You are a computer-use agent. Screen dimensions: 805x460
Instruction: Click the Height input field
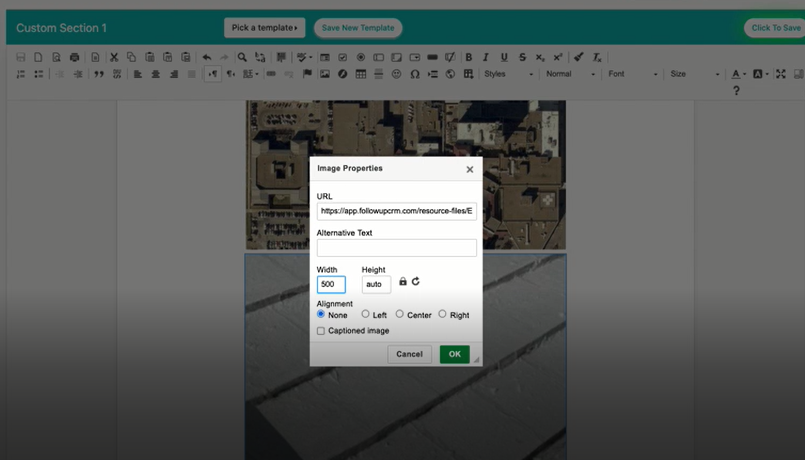point(376,284)
